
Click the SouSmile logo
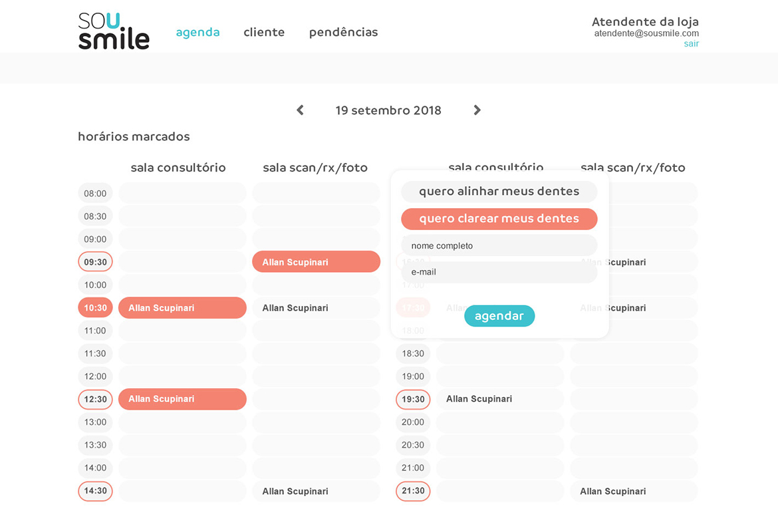[114, 31]
